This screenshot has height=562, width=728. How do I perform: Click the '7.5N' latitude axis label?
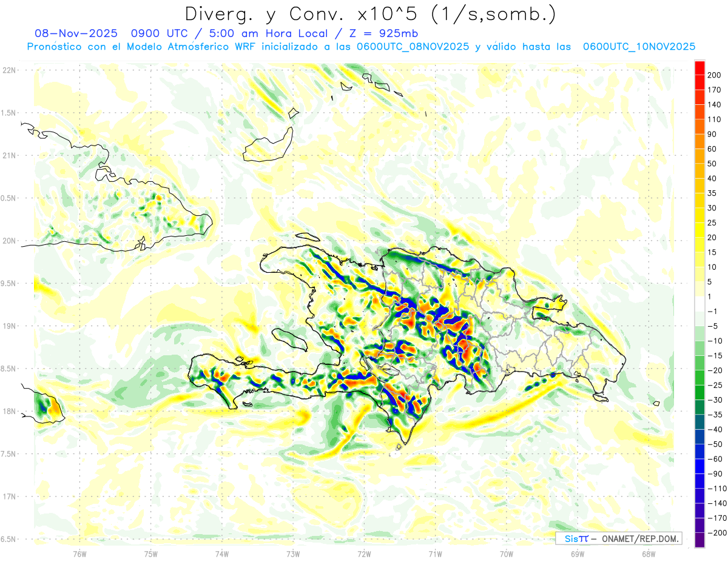click(x=8, y=453)
